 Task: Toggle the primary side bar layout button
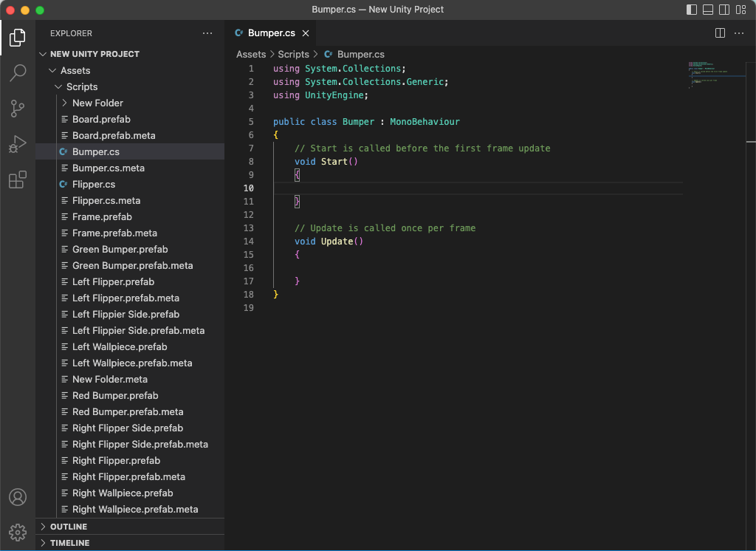coord(692,10)
